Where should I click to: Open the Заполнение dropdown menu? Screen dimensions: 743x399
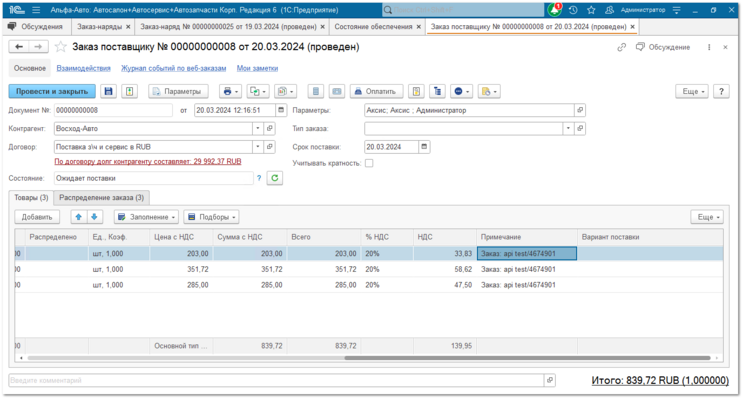click(x=146, y=217)
